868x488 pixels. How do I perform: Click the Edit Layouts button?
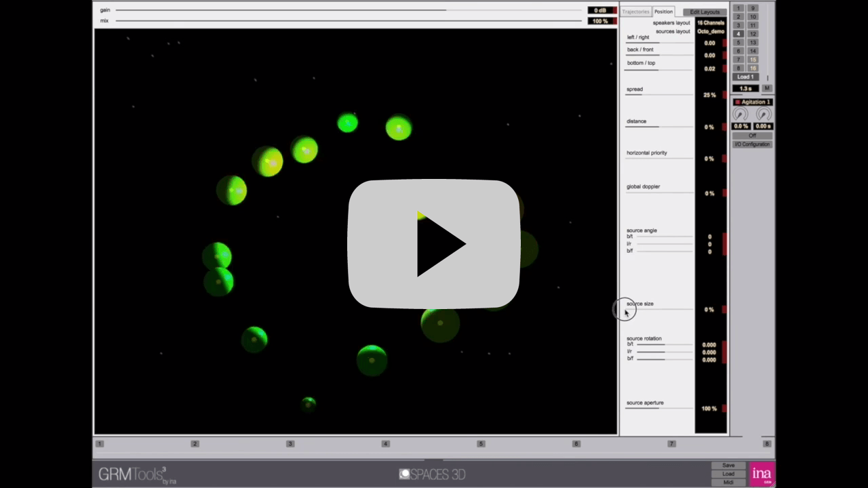click(x=705, y=12)
